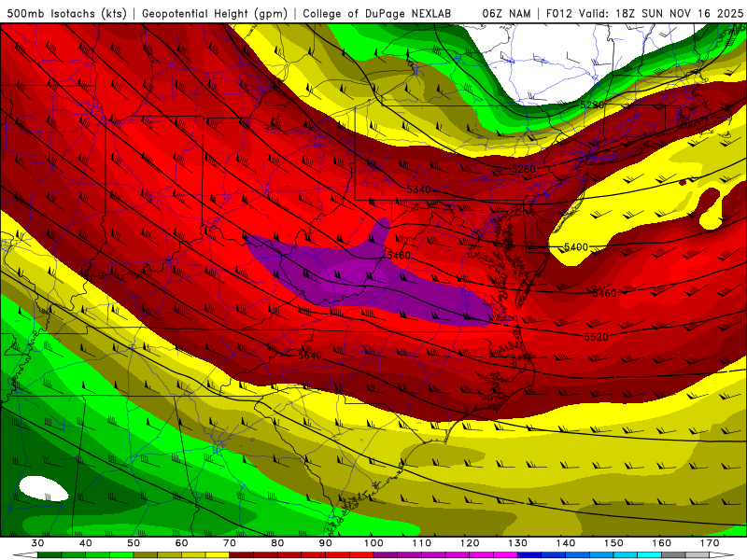Viewport: 747px width, 560px height.
Task: Select the '60' color scale label
Action: (181, 543)
